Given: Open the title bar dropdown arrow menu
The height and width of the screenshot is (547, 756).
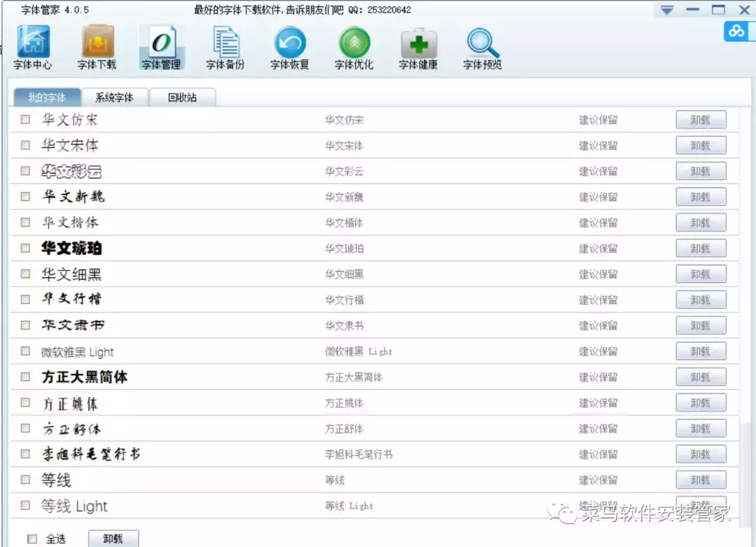Looking at the screenshot, I should pos(666,9).
